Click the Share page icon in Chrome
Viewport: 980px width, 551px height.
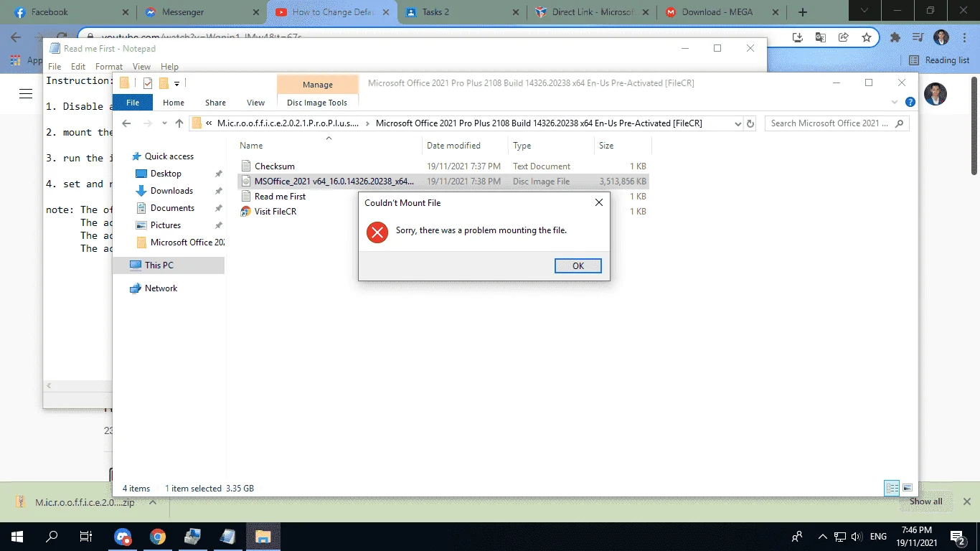coord(844,37)
